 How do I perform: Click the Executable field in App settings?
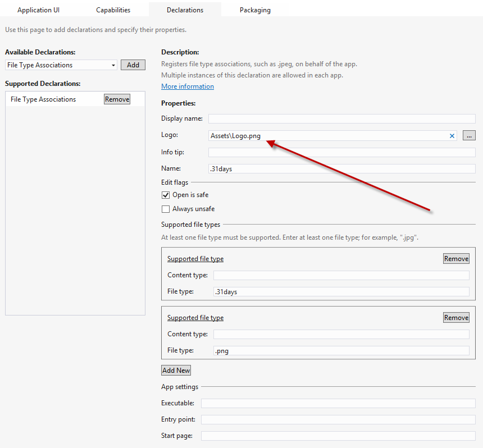tap(338, 404)
